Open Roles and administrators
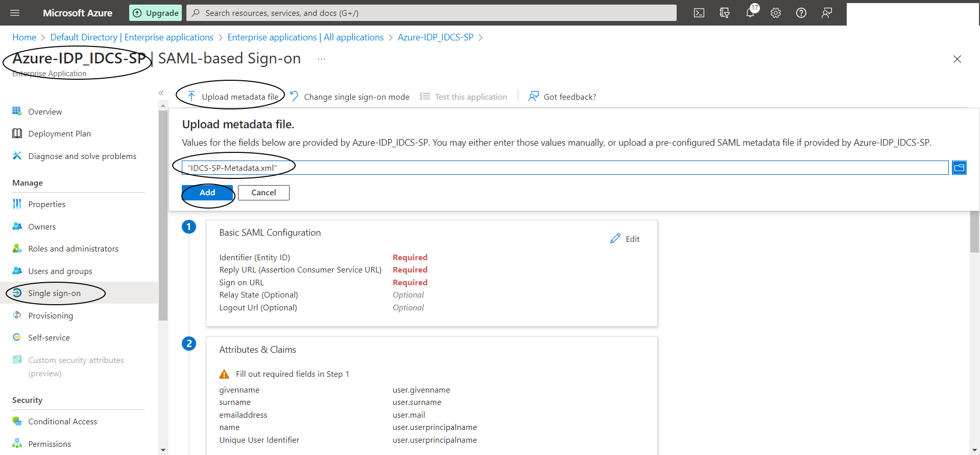This screenshot has width=980, height=455. tap(73, 249)
